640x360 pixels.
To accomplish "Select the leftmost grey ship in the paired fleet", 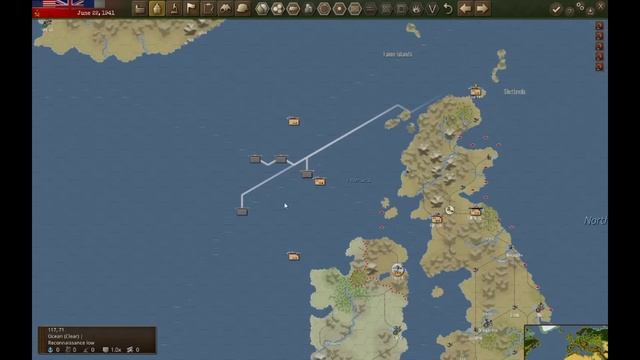I will point(255,158).
